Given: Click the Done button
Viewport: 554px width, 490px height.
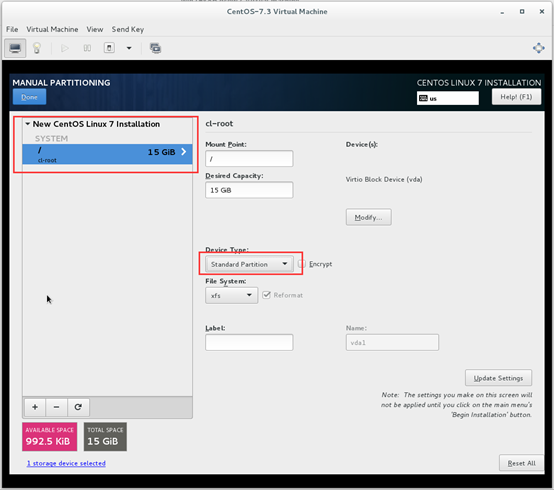Looking at the screenshot, I should click(x=29, y=97).
